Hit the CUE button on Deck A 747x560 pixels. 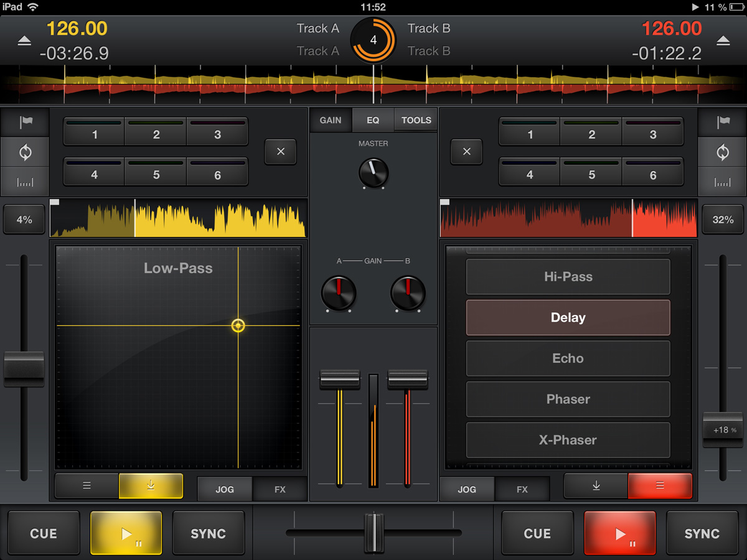click(x=44, y=533)
